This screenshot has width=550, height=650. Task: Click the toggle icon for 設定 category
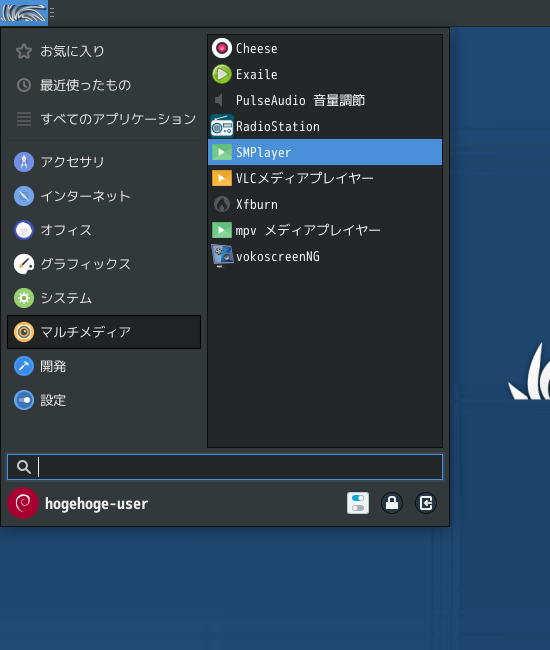tap(24, 400)
